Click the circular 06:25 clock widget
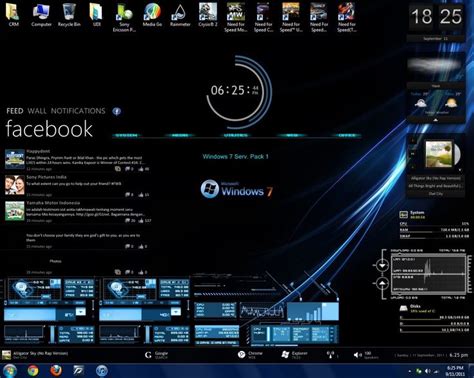474x378 pixels. tap(239, 92)
